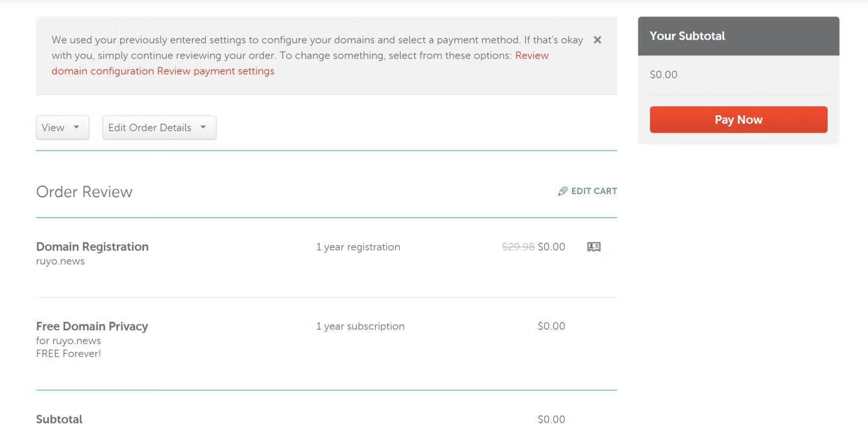Open the contact card icon for ruyo.news
This screenshot has width=868, height=440.
[594, 247]
